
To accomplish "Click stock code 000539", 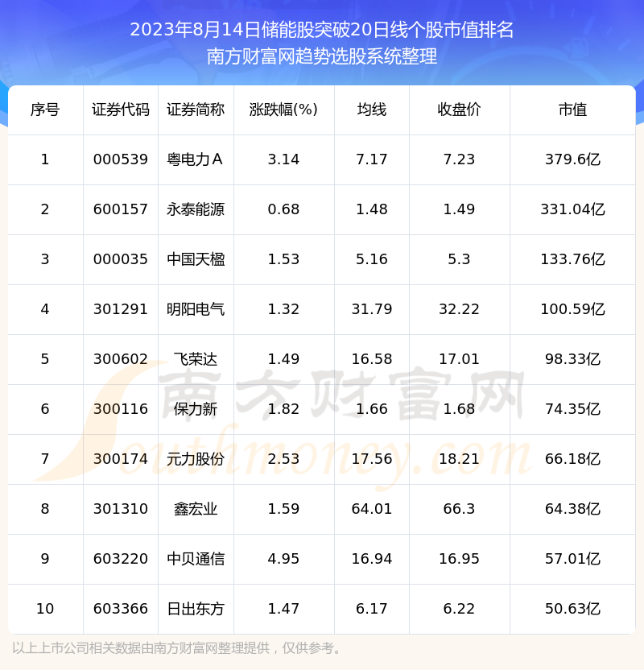I will [x=121, y=159].
